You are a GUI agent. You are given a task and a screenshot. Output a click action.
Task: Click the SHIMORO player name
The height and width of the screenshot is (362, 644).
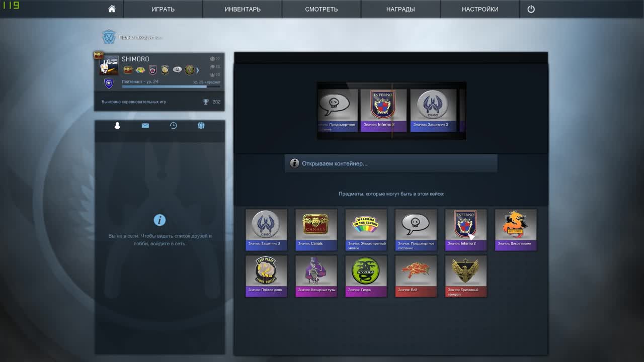[x=135, y=59]
